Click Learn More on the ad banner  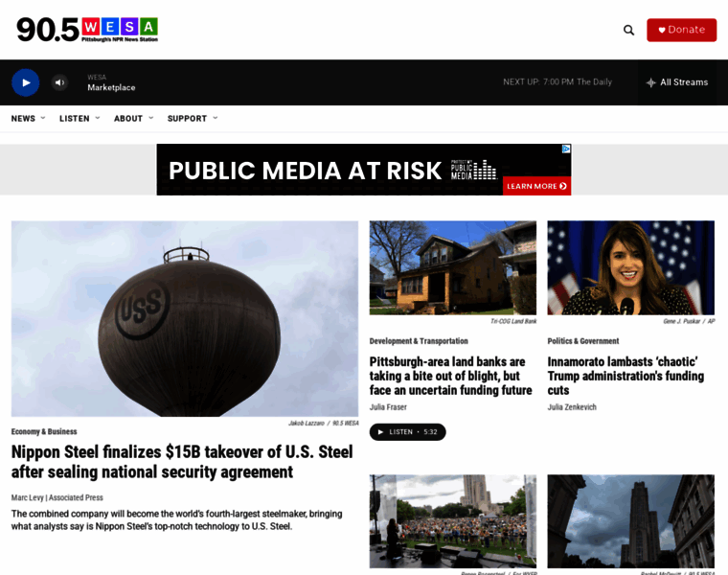point(536,186)
